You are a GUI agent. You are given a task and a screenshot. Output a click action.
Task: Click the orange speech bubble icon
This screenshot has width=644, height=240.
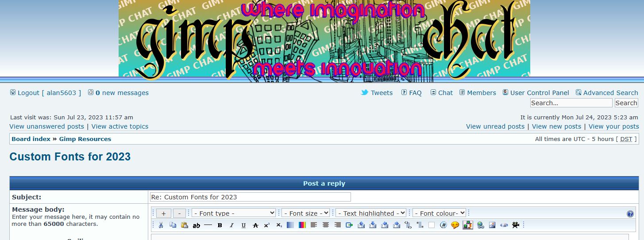click(455, 225)
